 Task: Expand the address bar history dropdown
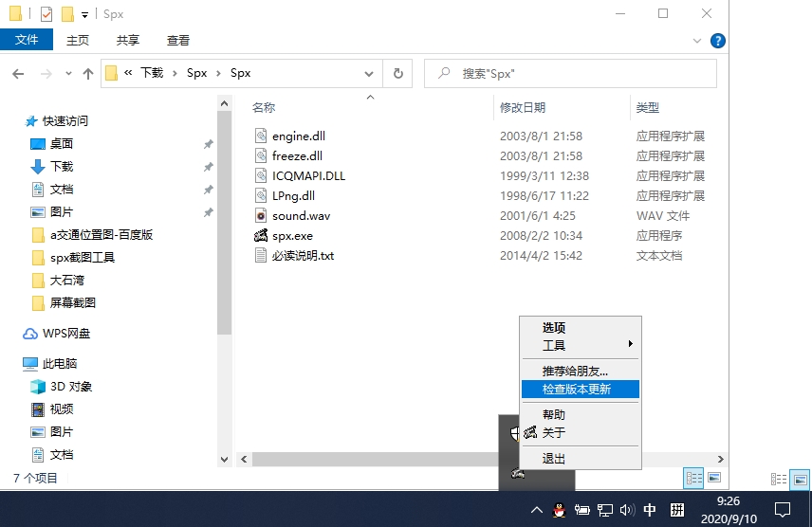(x=369, y=74)
